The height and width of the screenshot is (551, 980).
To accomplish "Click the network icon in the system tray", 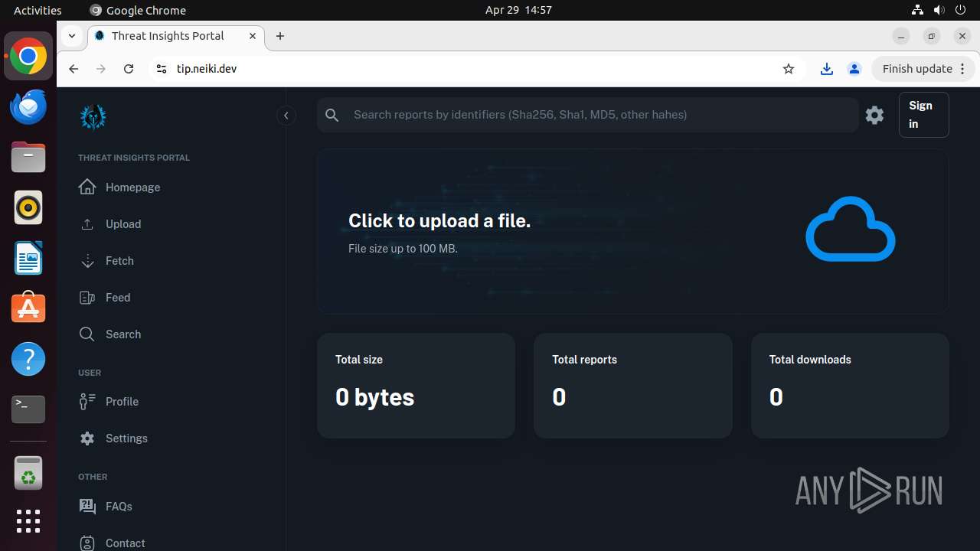I will (917, 10).
